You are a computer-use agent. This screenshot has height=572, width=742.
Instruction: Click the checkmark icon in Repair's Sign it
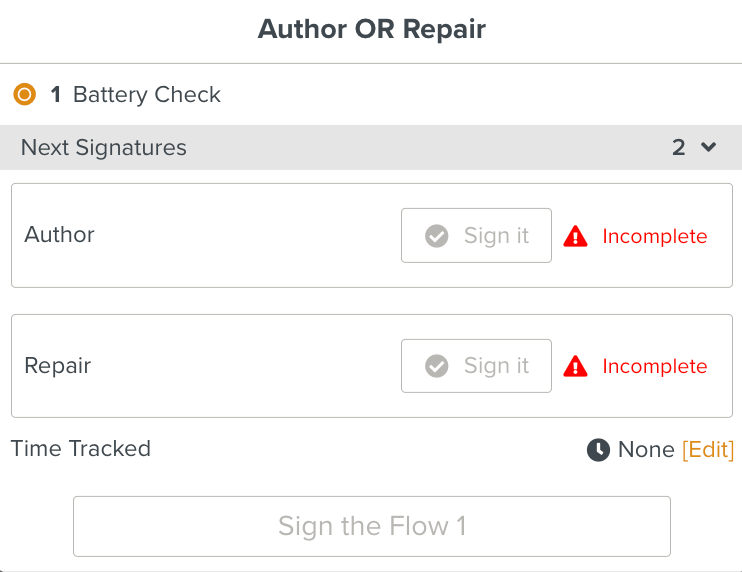point(436,366)
